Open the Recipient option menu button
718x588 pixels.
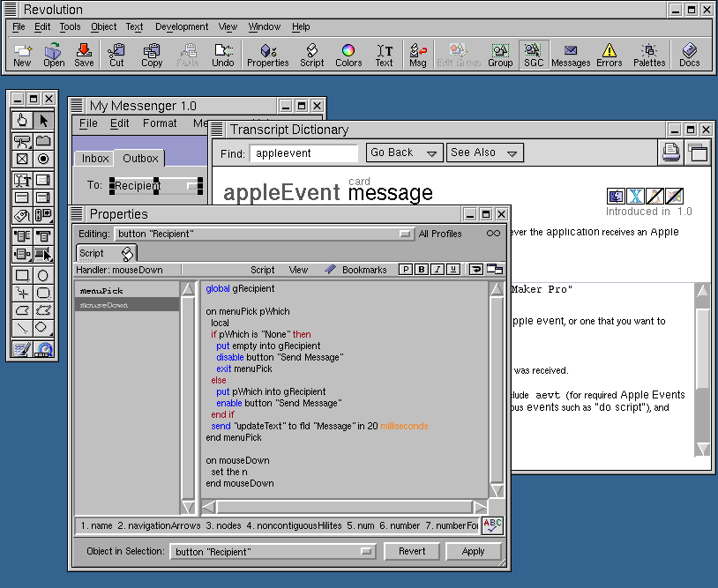pyautogui.click(x=156, y=186)
